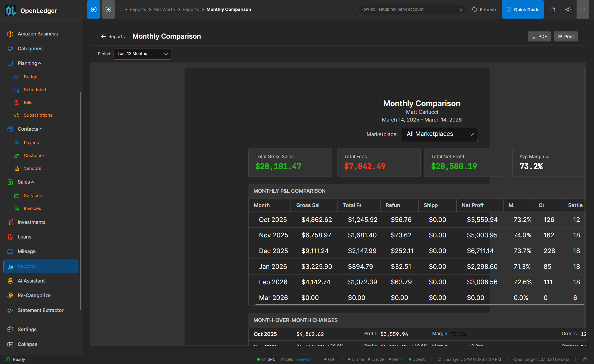Open the Marketplace dropdown All Marketplaces
The height and width of the screenshot is (364, 594).
[x=439, y=134]
